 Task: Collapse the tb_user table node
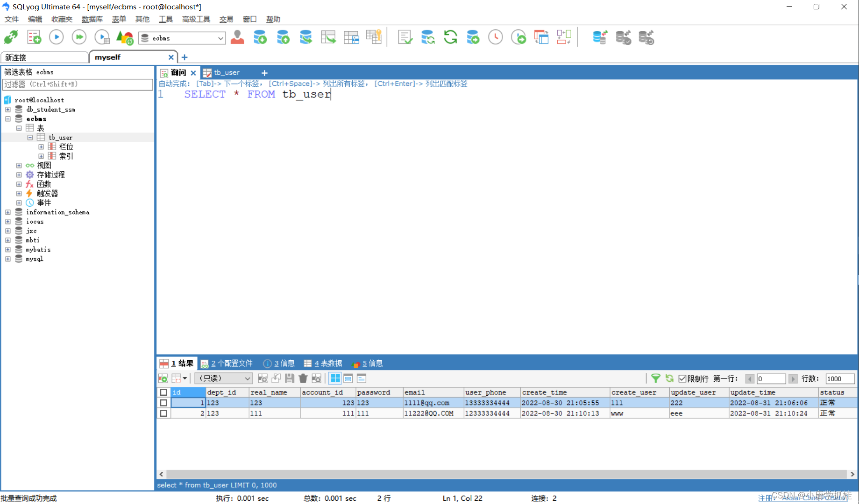(x=30, y=138)
